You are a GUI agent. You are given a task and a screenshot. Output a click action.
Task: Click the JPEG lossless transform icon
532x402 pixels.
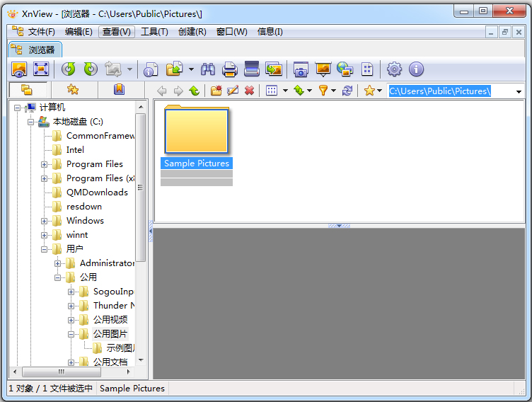click(x=113, y=69)
